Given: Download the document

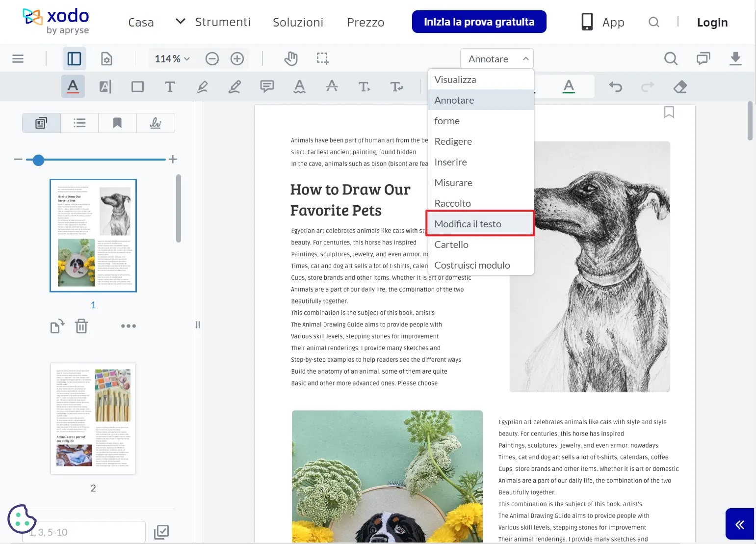Looking at the screenshot, I should tap(735, 59).
